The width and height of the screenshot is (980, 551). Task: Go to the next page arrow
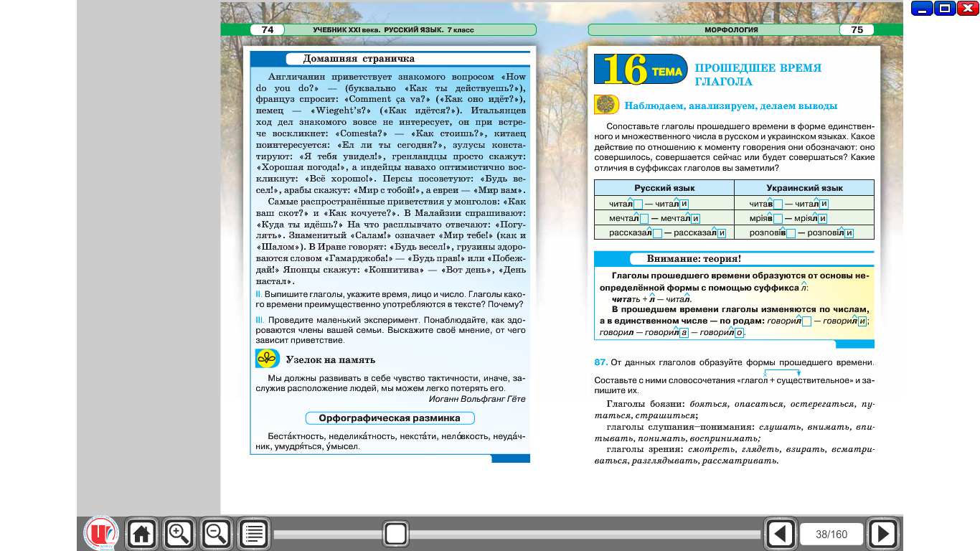[883, 534]
